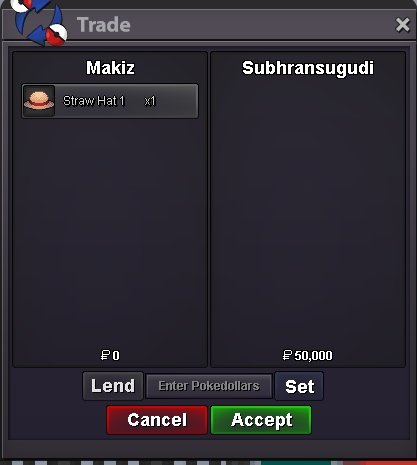The width and height of the screenshot is (417, 465).
Task: Cancel the trade
Action: [157, 420]
